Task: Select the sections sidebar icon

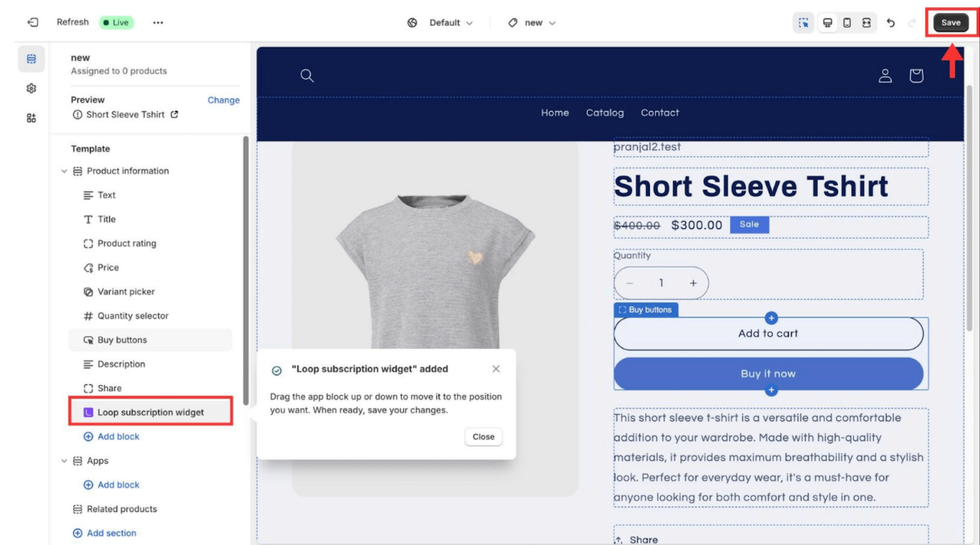Action: tap(31, 59)
